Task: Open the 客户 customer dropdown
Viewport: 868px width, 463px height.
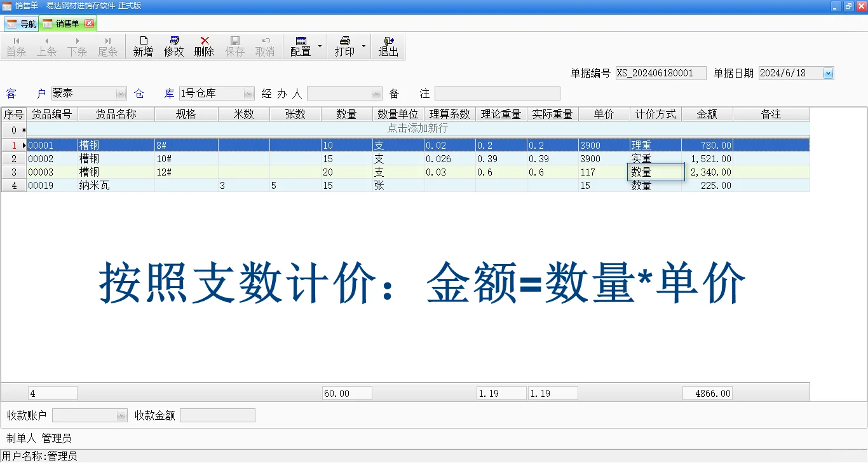Action: click(x=120, y=93)
